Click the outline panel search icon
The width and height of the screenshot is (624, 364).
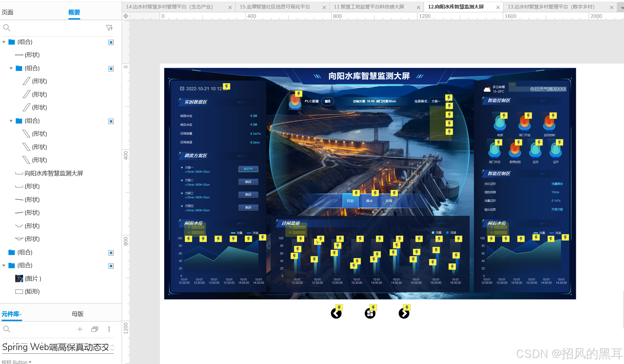pos(6,28)
